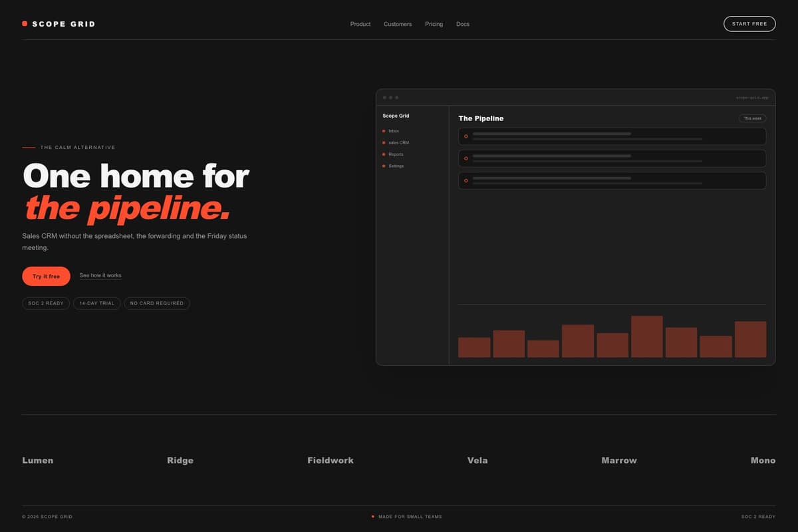Click the Mono customer logo

pyautogui.click(x=763, y=460)
